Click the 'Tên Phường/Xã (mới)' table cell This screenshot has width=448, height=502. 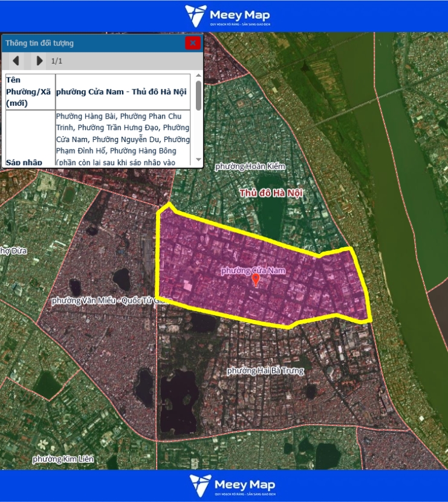point(30,91)
